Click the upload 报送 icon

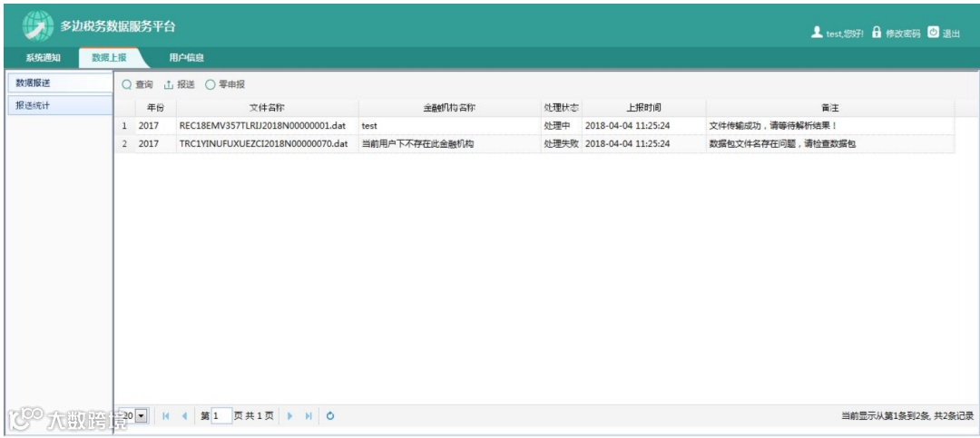[168, 84]
